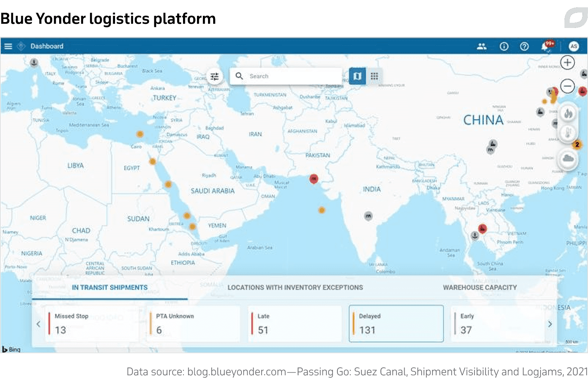Select red marker on Pakistan coast
This screenshot has width=588, height=390.
(313, 179)
